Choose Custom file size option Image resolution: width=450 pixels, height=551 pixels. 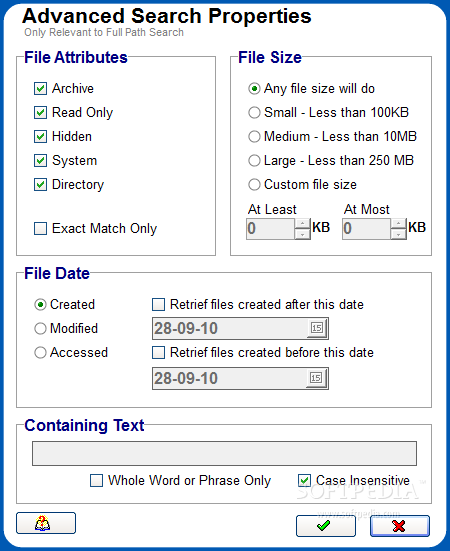(x=254, y=184)
